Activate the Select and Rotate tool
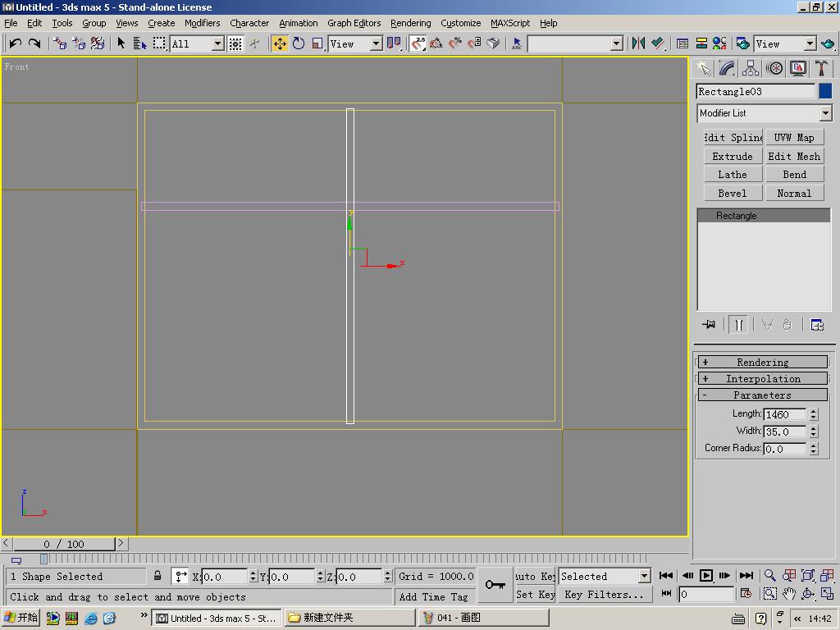The height and width of the screenshot is (630, 840). 299,43
